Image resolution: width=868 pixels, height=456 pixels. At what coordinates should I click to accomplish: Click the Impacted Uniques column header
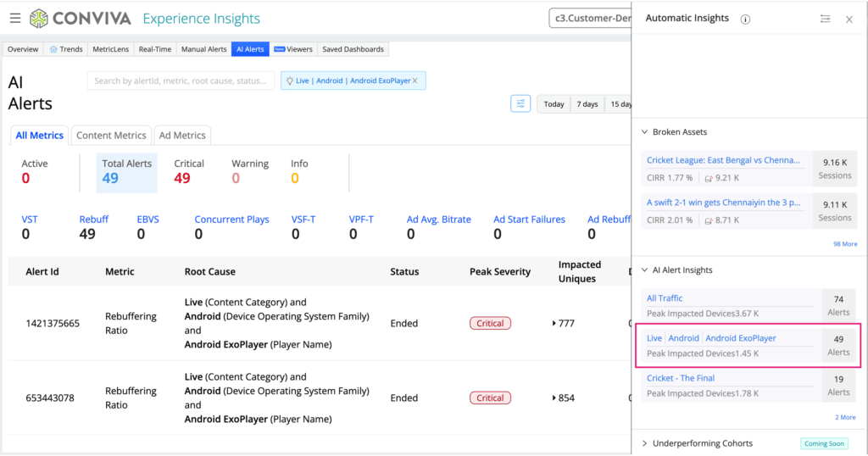pos(580,272)
